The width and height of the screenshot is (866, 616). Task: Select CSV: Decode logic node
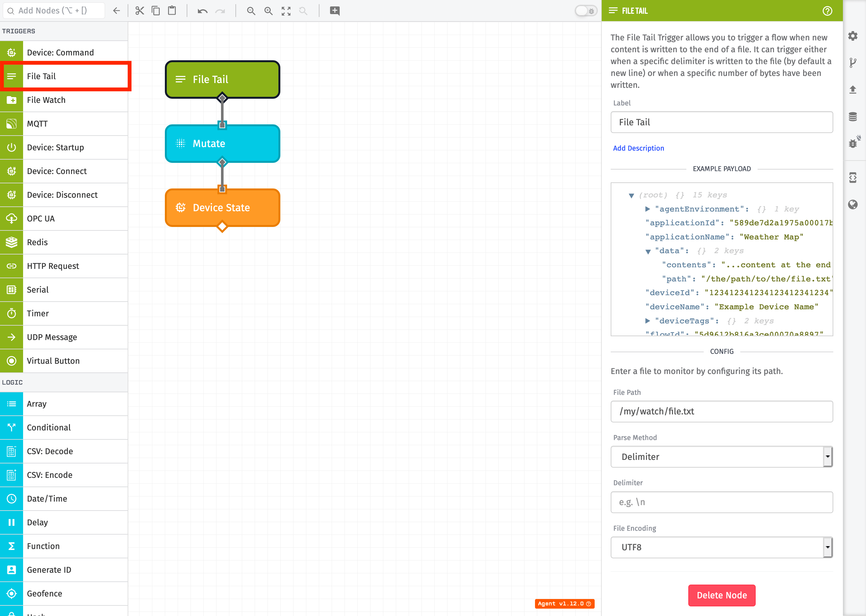pos(64,451)
